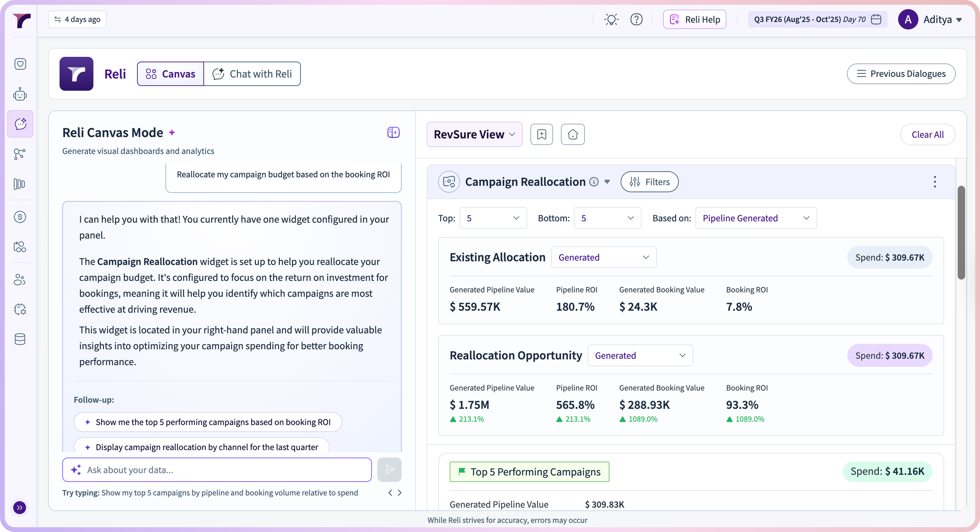Open the widget three-dot options menu
Screen dimensions: 980x532
[x=934, y=182]
